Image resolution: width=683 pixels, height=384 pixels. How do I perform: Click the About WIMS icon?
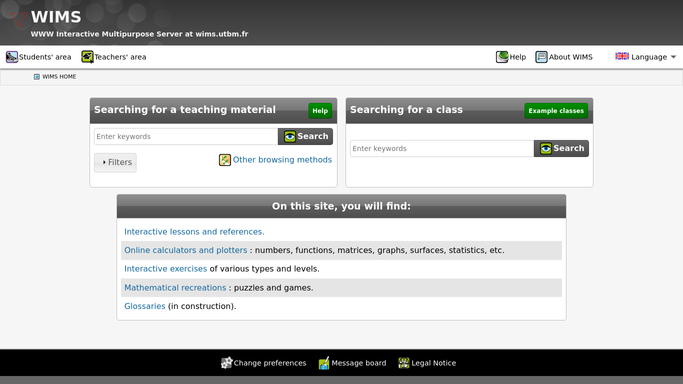point(541,57)
